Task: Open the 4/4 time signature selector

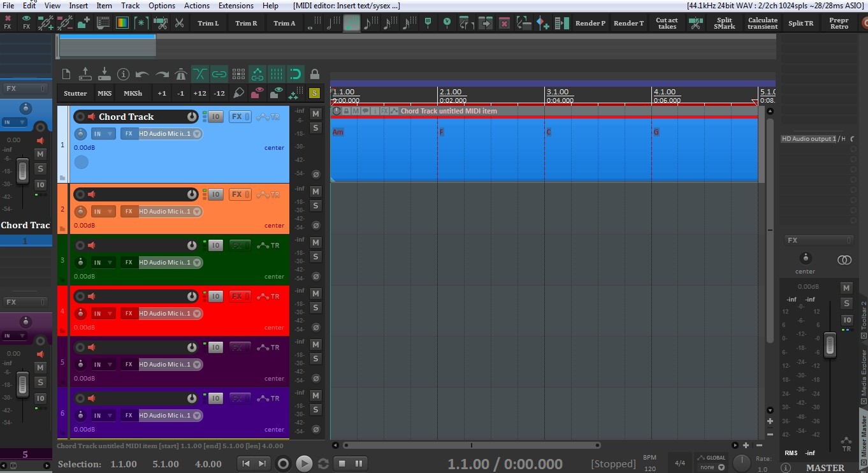Action: tap(680, 463)
